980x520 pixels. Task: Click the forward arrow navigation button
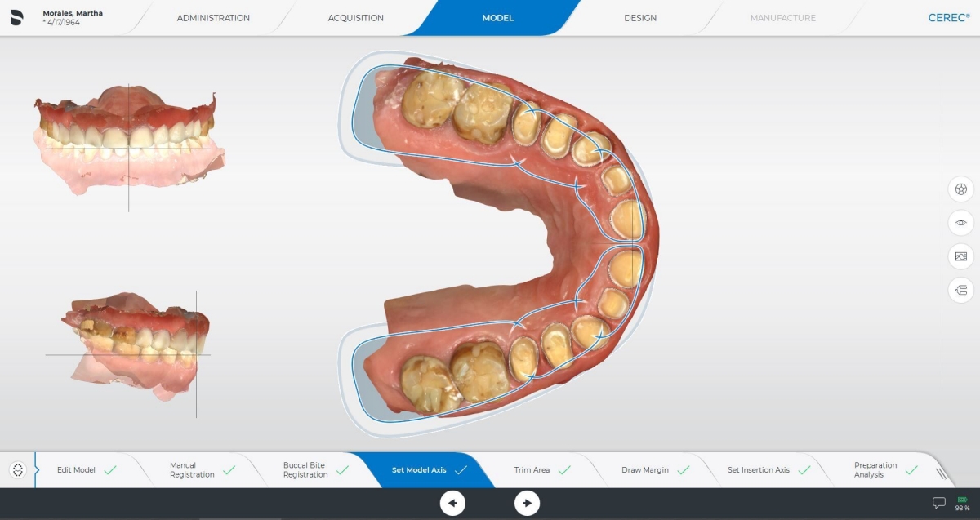(527, 503)
